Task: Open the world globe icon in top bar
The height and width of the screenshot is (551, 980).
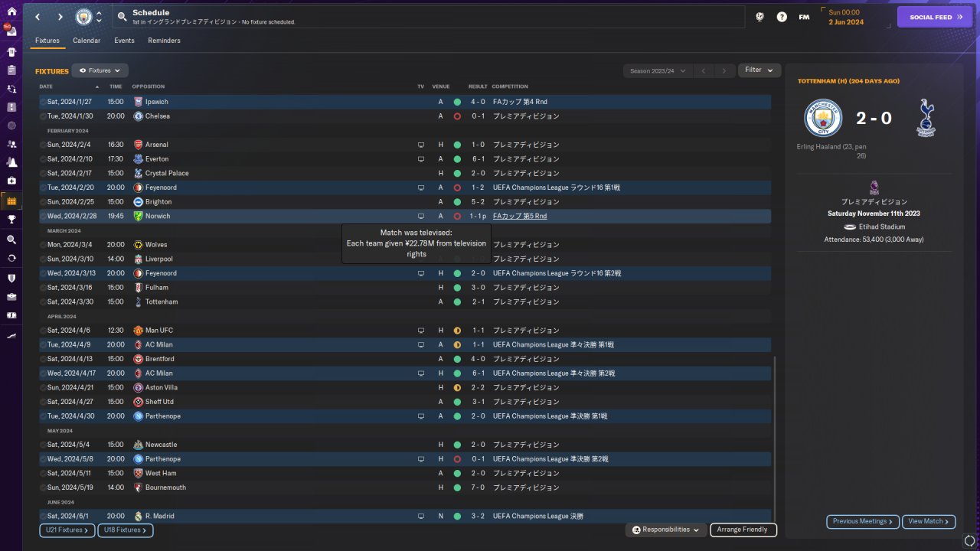Action: click(759, 17)
